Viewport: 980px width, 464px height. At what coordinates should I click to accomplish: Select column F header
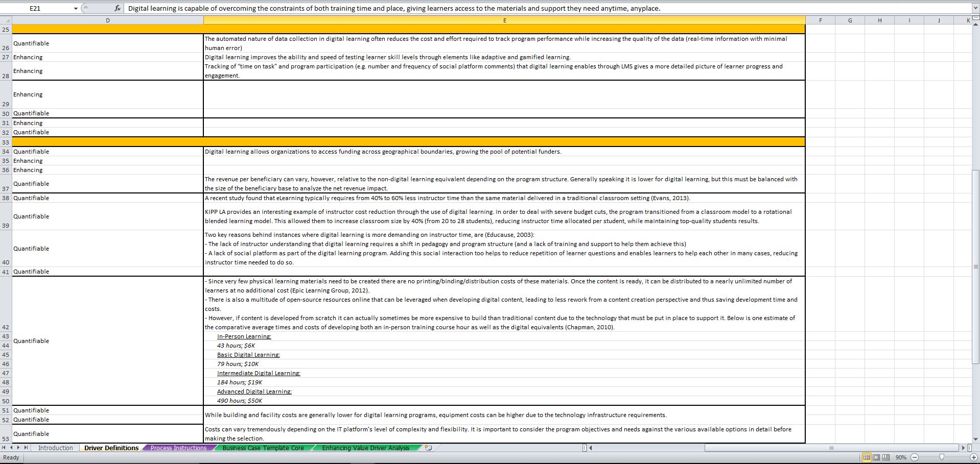pos(821,20)
